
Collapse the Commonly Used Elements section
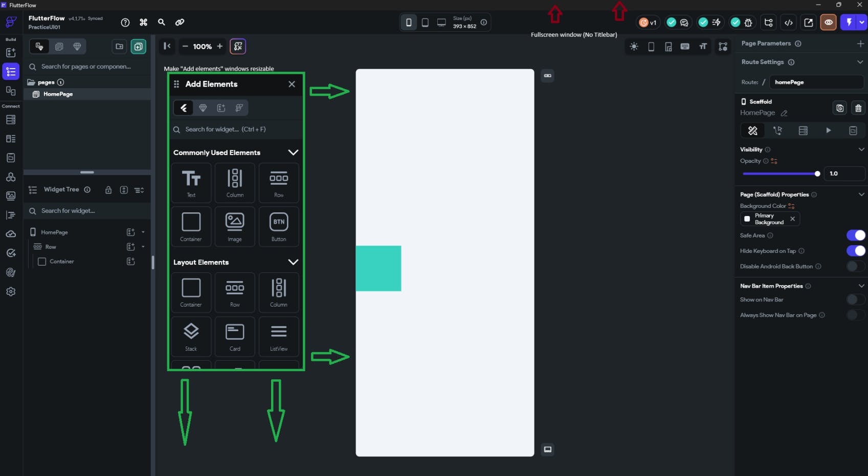click(293, 152)
